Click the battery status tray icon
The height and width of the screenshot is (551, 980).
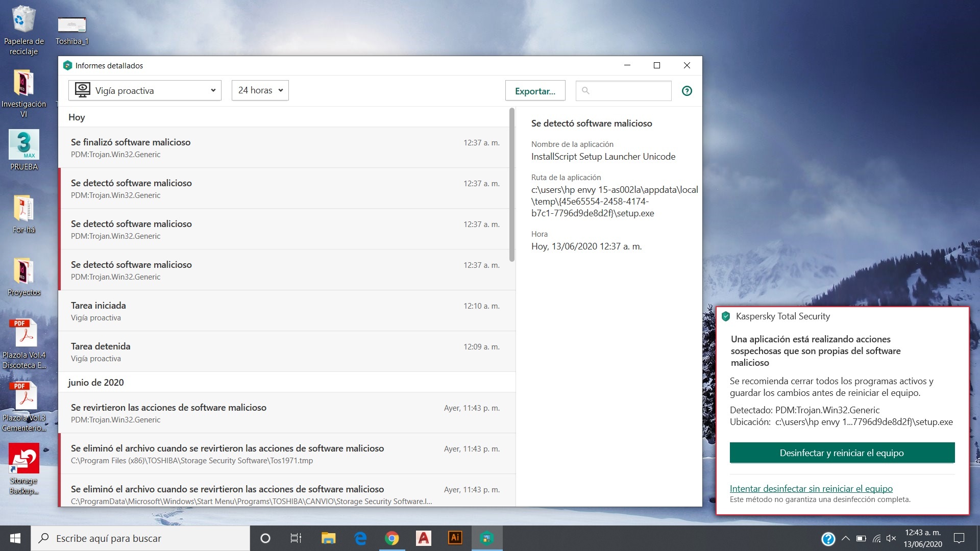(x=861, y=538)
